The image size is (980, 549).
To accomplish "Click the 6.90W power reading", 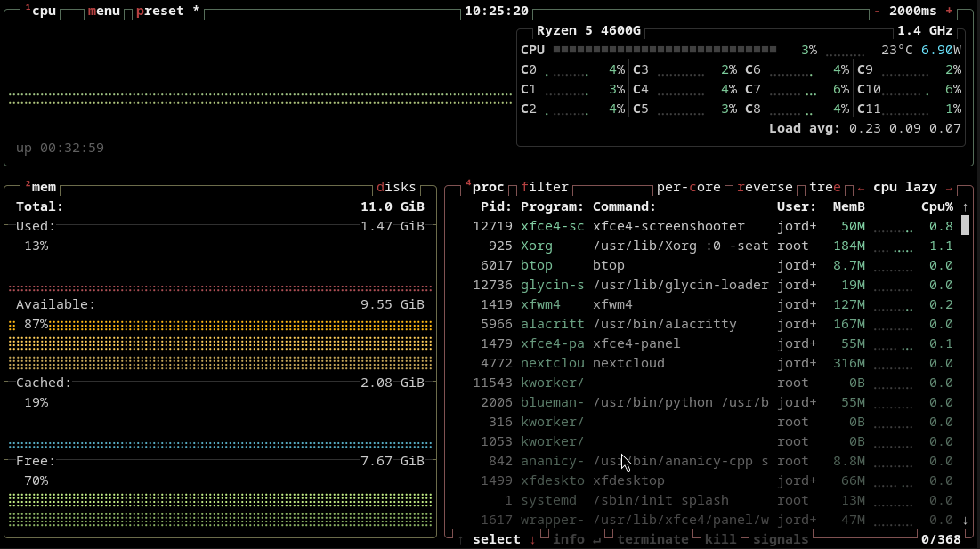I will point(941,50).
